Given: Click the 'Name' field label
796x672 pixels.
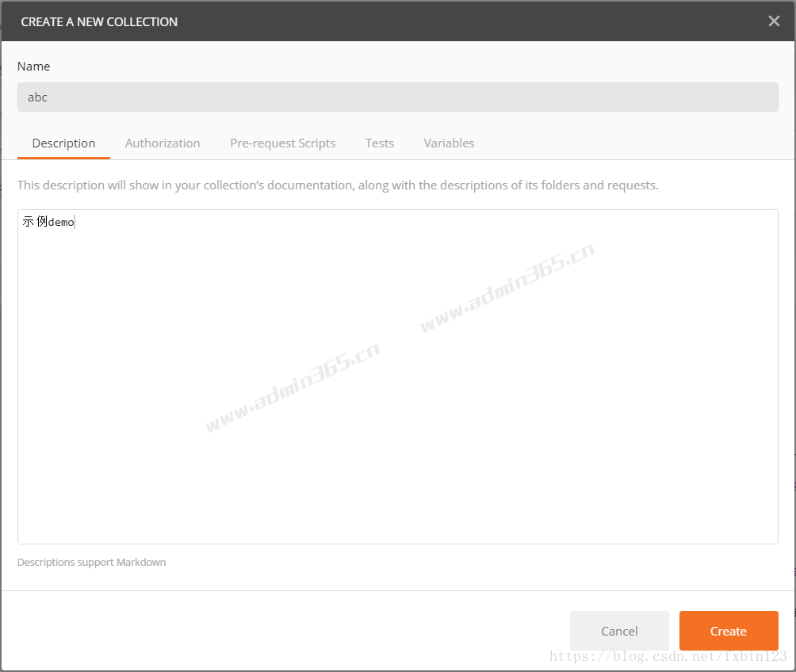Looking at the screenshot, I should (33, 67).
